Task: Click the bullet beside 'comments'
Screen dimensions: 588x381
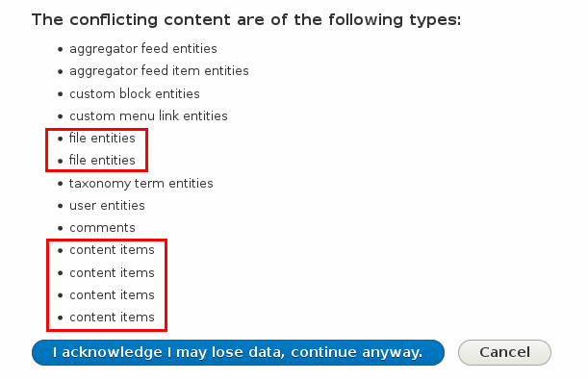Action: 61,228
